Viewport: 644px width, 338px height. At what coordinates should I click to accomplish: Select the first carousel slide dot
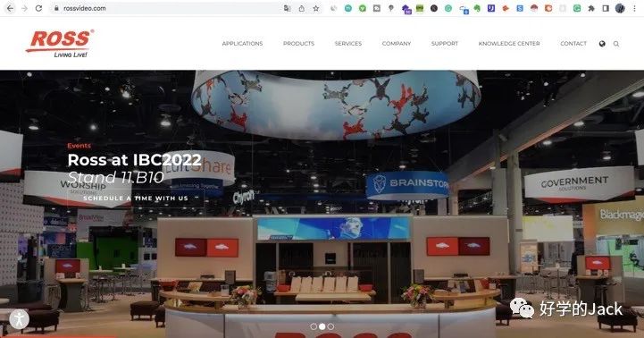tap(314, 326)
